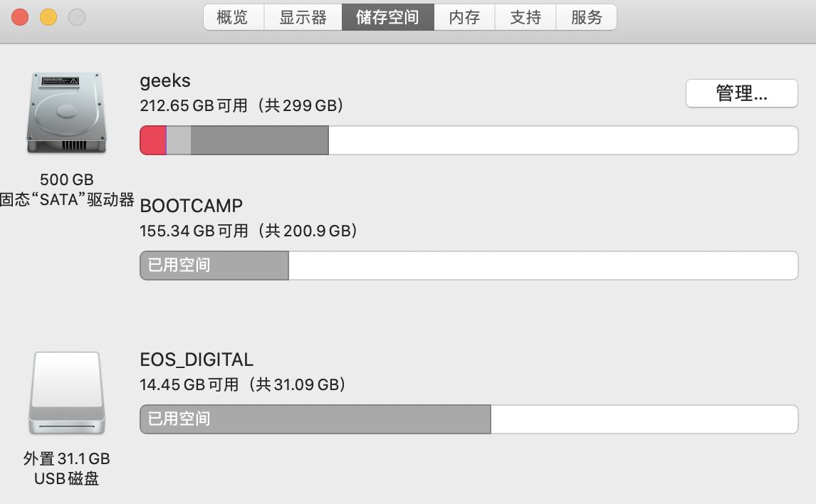The width and height of the screenshot is (816, 504).
Task: Minimize the window with the yellow button
Action: 48,17
